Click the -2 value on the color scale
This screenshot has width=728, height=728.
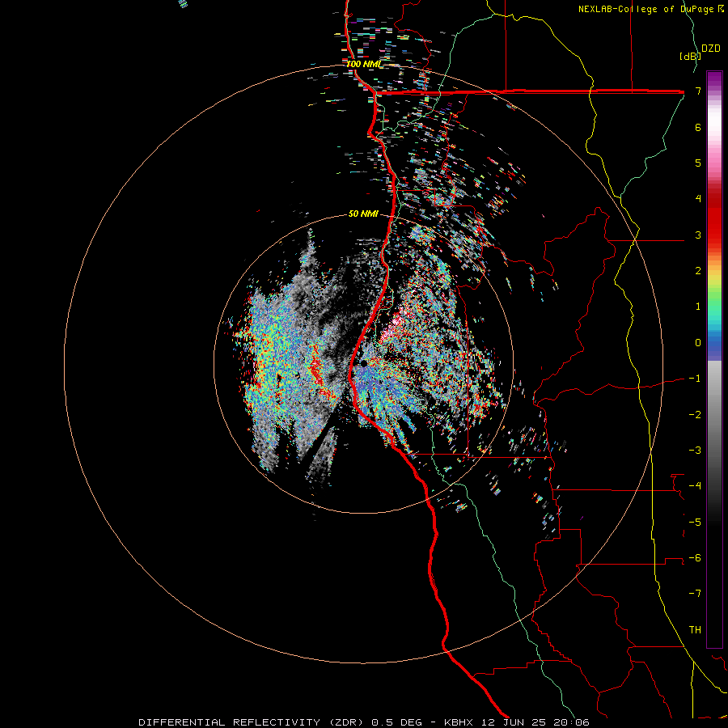point(695,415)
